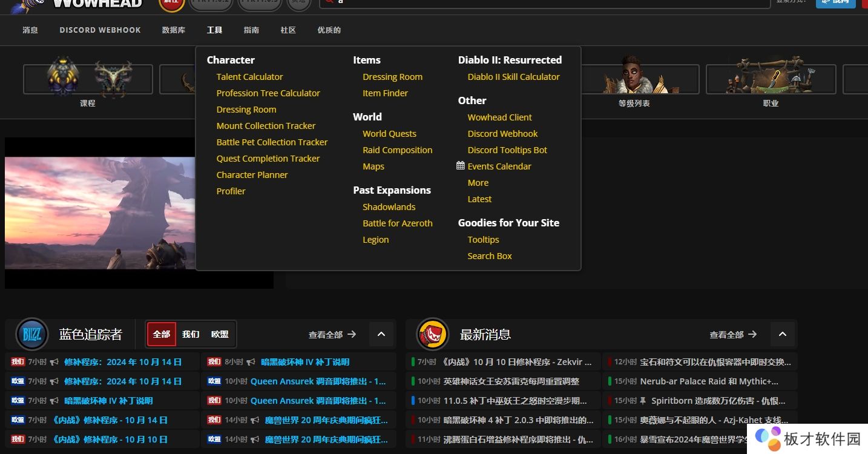Click the Blizz logo in blue tracker header

point(32,334)
